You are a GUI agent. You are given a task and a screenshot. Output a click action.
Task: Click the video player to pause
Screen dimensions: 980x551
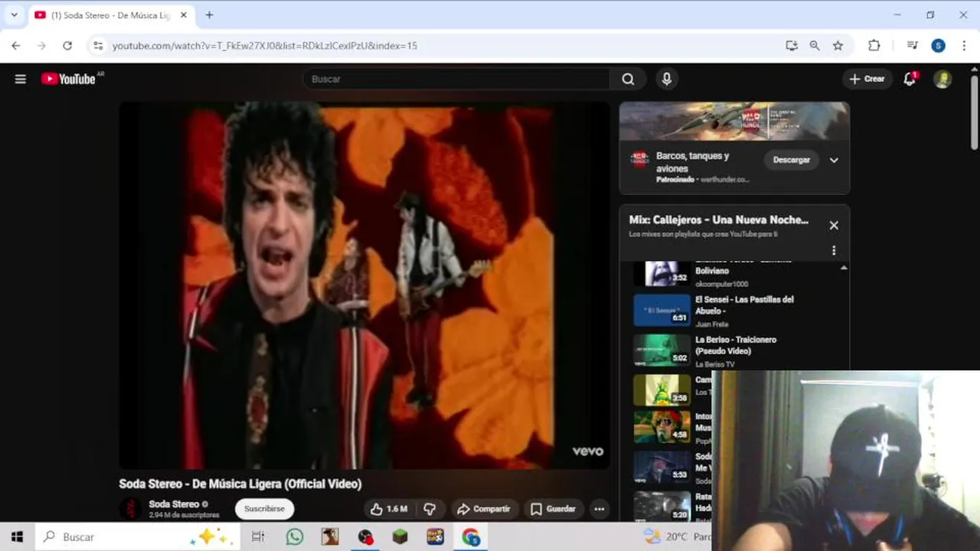pyautogui.click(x=364, y=285)
